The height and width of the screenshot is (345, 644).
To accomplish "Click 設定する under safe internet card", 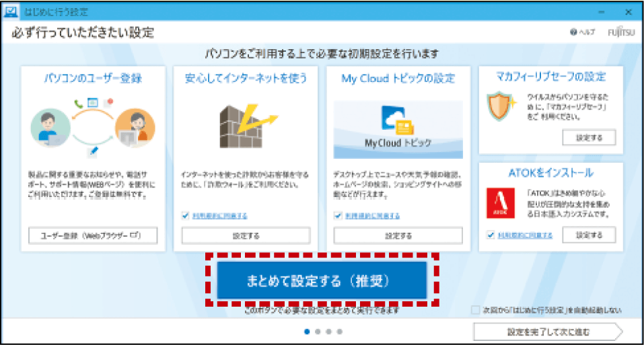I will click(246, 235).
